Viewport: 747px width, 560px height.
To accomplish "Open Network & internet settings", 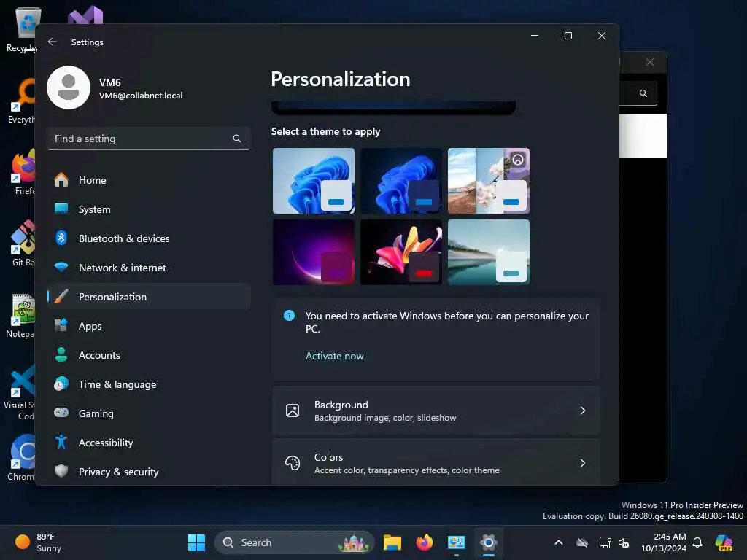I will [x=149, y=268].
